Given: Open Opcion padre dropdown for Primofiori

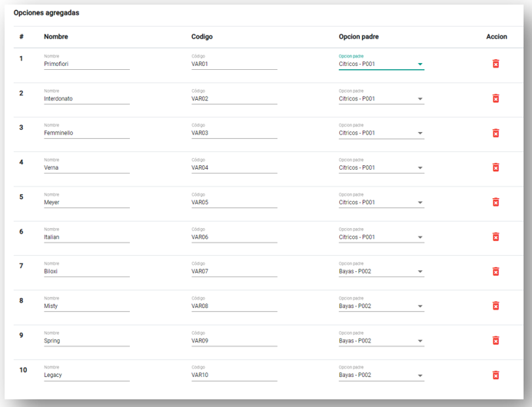Looking at the screenshot, I should point(381,65).
